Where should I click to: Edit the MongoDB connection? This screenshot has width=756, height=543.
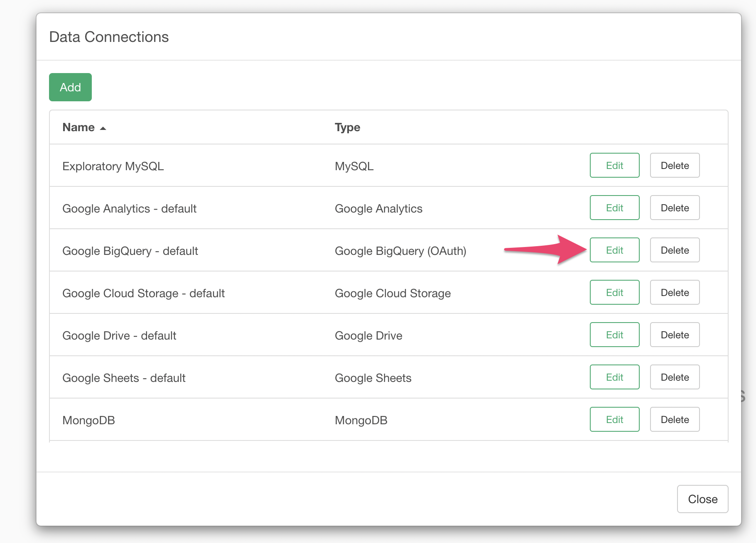tap(614, 419)
